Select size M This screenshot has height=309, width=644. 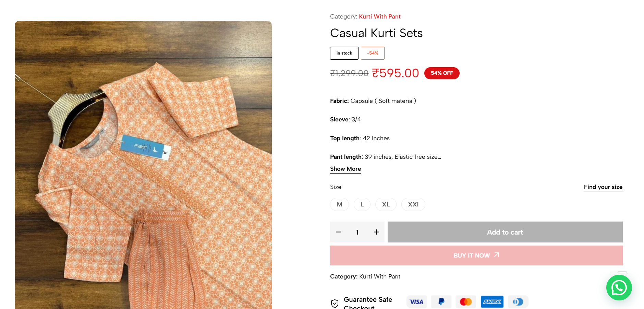click(x=339, y=204)
